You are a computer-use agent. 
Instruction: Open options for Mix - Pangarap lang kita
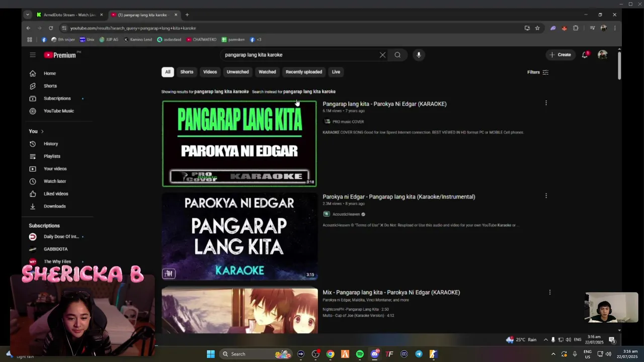549,292
